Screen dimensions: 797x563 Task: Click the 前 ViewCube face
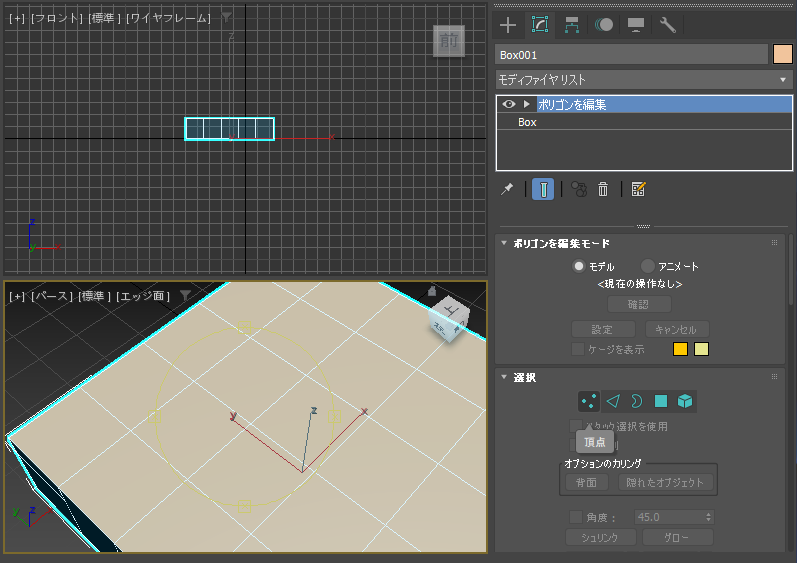click(x=449, y=41)
